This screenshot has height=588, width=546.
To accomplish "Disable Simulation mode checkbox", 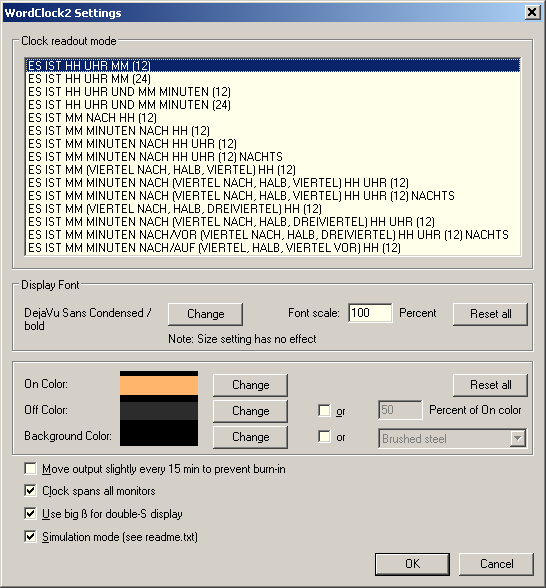I will click(x=30, y=536).
